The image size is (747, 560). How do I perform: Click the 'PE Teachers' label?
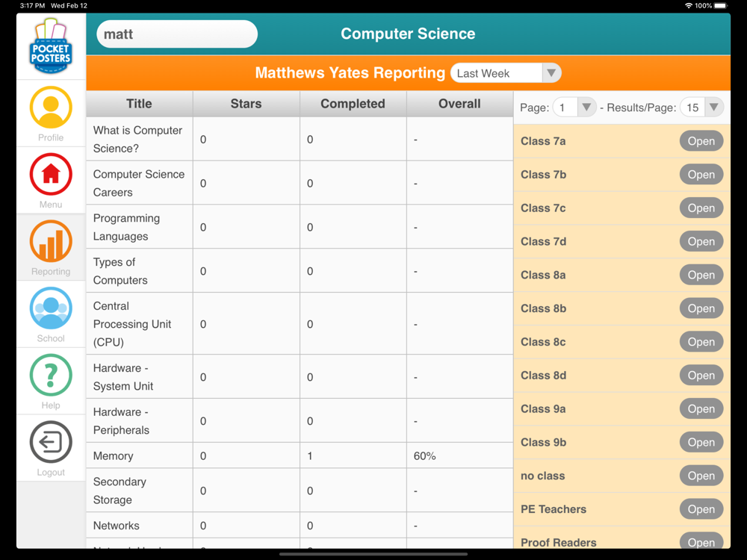(x=553, y=509)
